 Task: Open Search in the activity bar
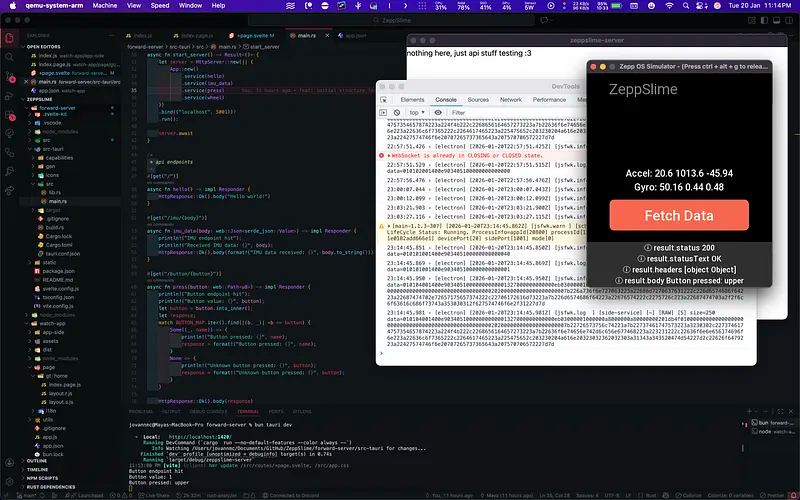[10, 57]
